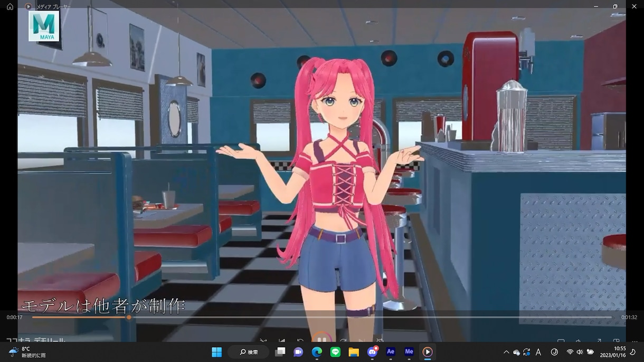Open File Explorer from the taskbar
Image resolution: width=644 pixels, height=362 pixels.
[354, 352]
